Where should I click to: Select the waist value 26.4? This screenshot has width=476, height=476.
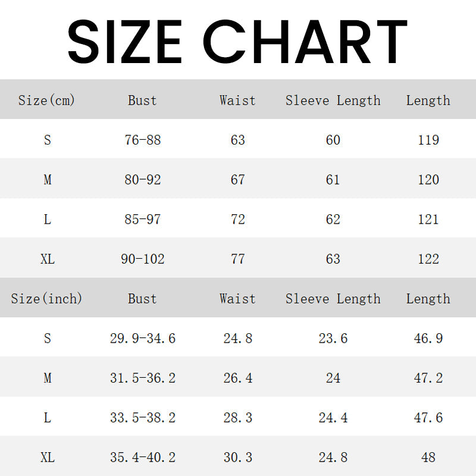(237, 378)
